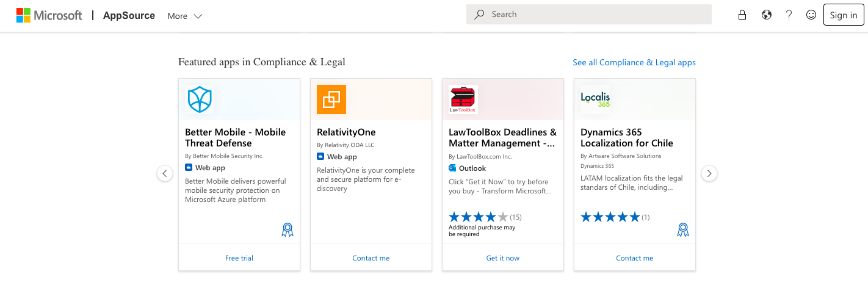Click 'RelativityOne is your complete and secure platform' description
Image resolution: width=868 pixels, height=288 pixels.
(x=366, y=179)
